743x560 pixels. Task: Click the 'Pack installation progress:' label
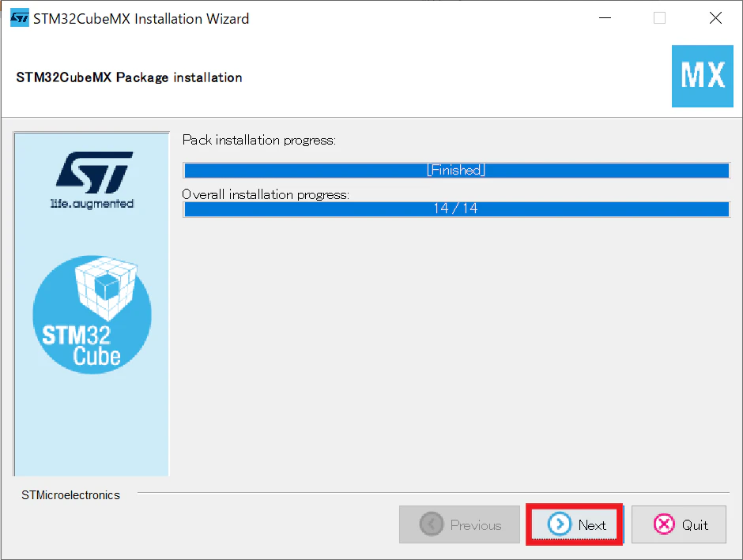coord(259,140)
